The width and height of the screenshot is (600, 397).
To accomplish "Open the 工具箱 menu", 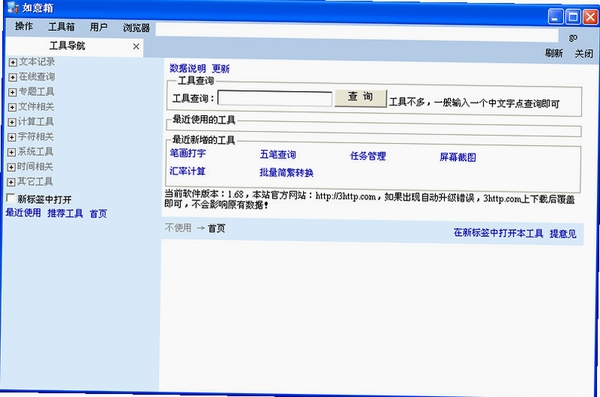I will point(61,27).
